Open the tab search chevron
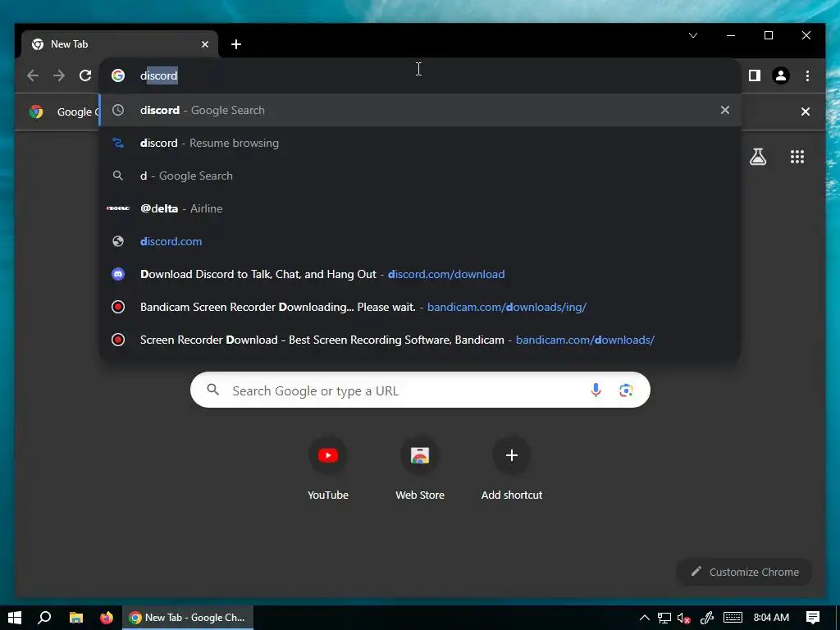Viewport: 840px width, 630px height. pyautogui.click(x=692, y=35)
